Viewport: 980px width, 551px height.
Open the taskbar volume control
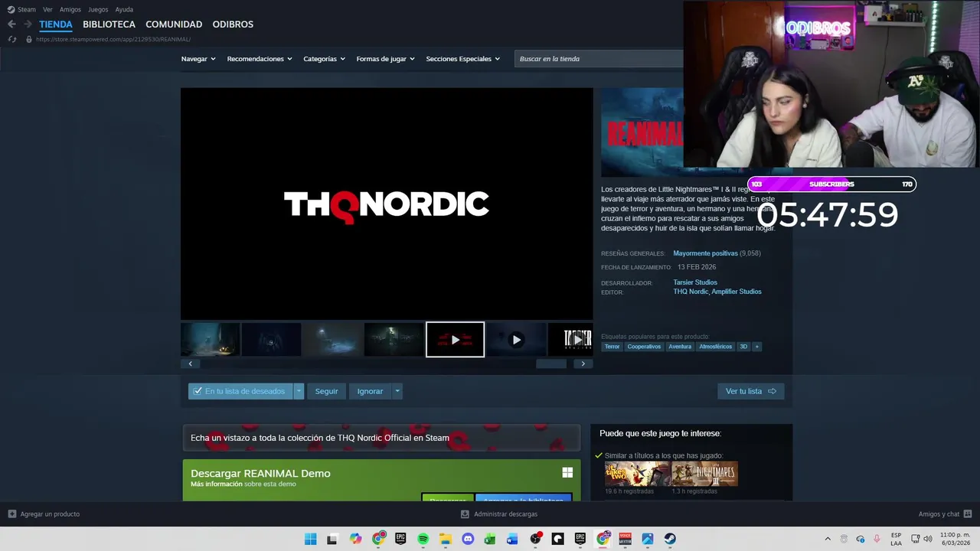pyautogui.click(x=928, y=539)
